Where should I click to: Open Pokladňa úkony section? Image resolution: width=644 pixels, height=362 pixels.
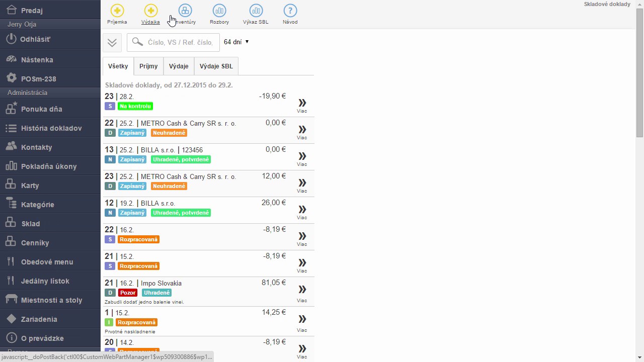(x=50, y=166)
